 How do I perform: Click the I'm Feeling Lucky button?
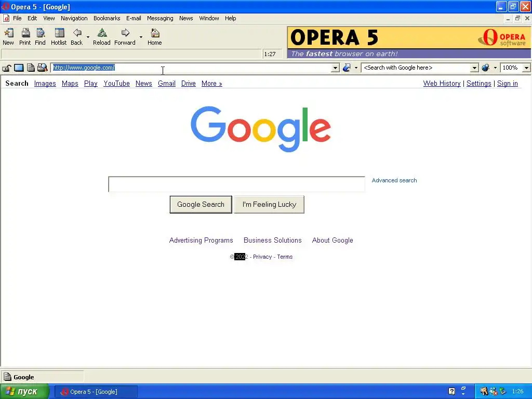pyautogui.click(x=269, y=204)
